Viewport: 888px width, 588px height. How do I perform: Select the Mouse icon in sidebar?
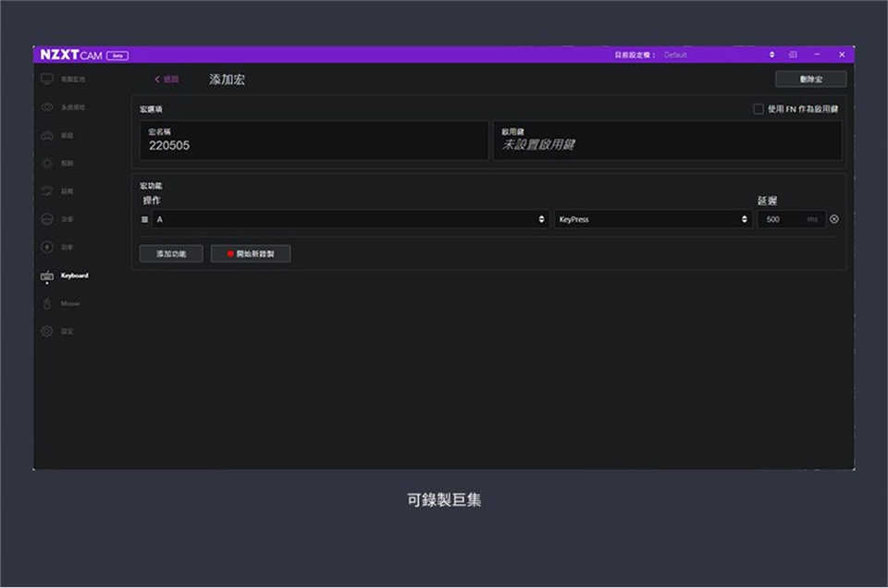click(47, 303)
